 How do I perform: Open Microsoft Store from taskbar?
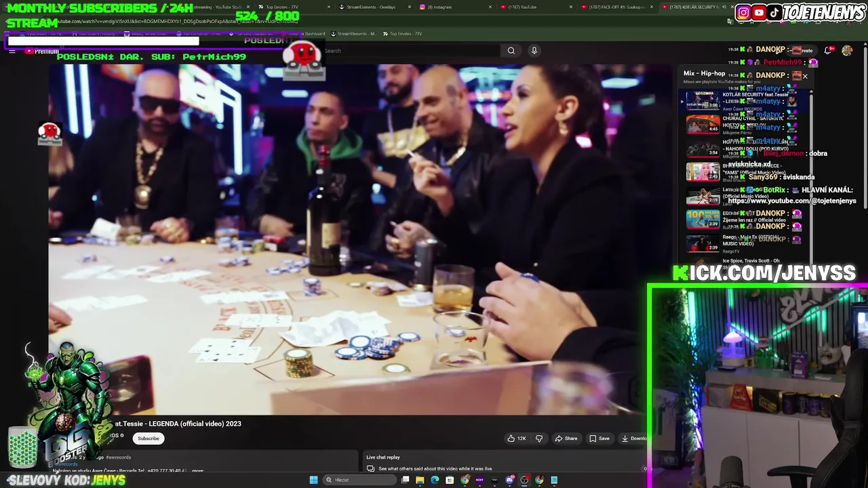point(450,480)
